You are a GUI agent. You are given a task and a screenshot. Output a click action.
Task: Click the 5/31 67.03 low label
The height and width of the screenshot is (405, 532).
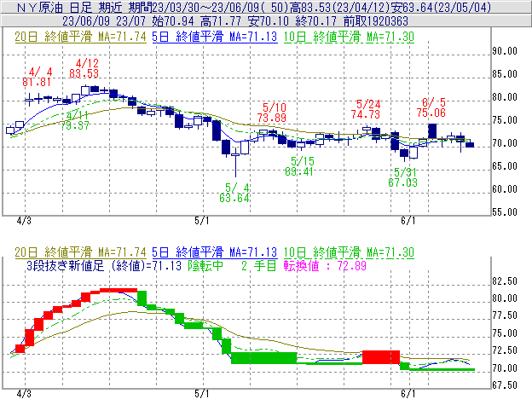(402, 177)
